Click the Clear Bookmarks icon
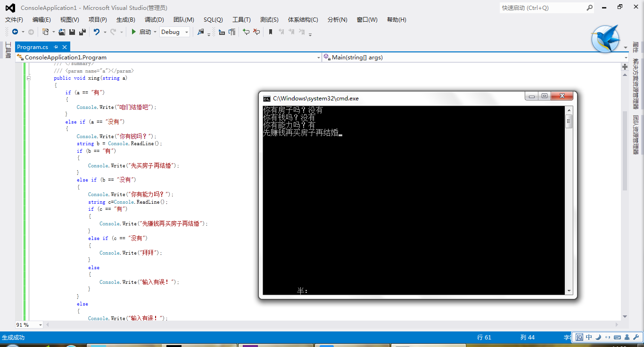The height and width of the screenshot is (347, 644). pyautogui.click(x=302, y=32)
